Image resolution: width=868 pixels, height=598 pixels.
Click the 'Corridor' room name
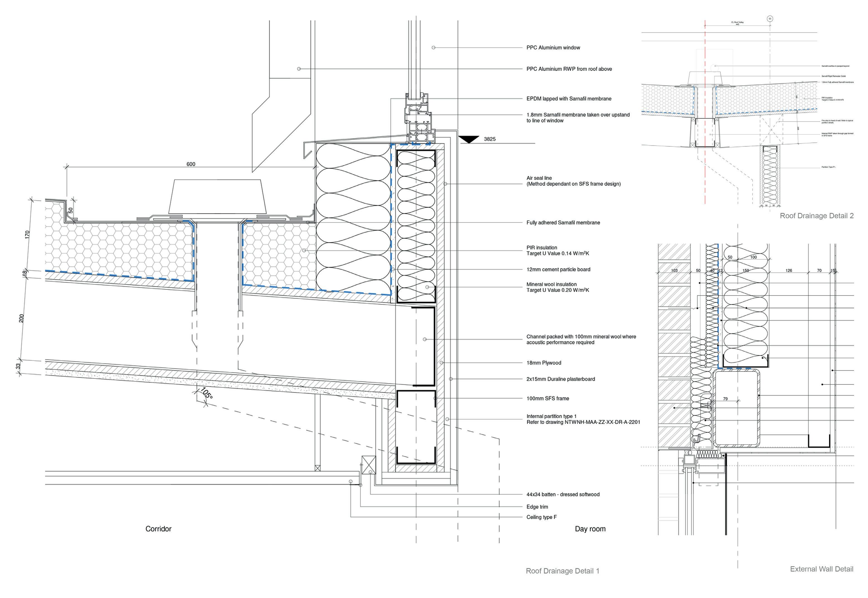point(158,529)
